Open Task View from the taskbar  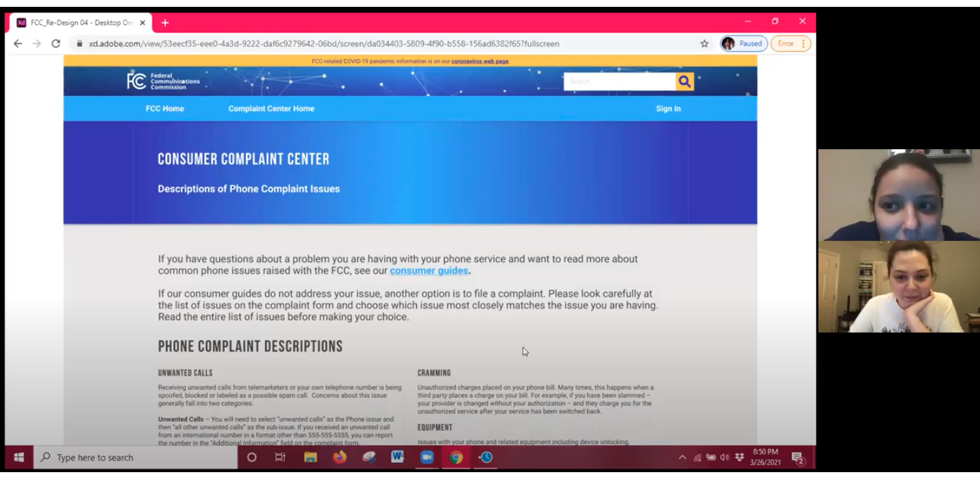pyautogui.click(x=280, y=458)
